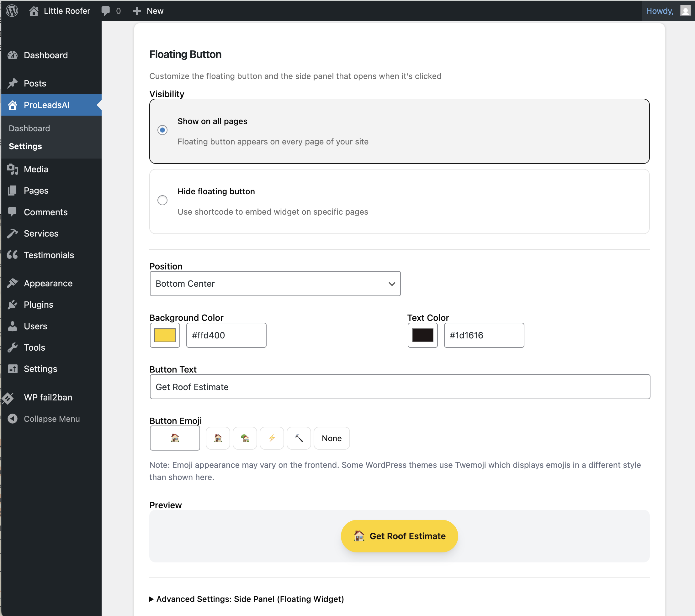Open the Testimonials section
This screenshot has height=616, width=695.
pos(49,255)
